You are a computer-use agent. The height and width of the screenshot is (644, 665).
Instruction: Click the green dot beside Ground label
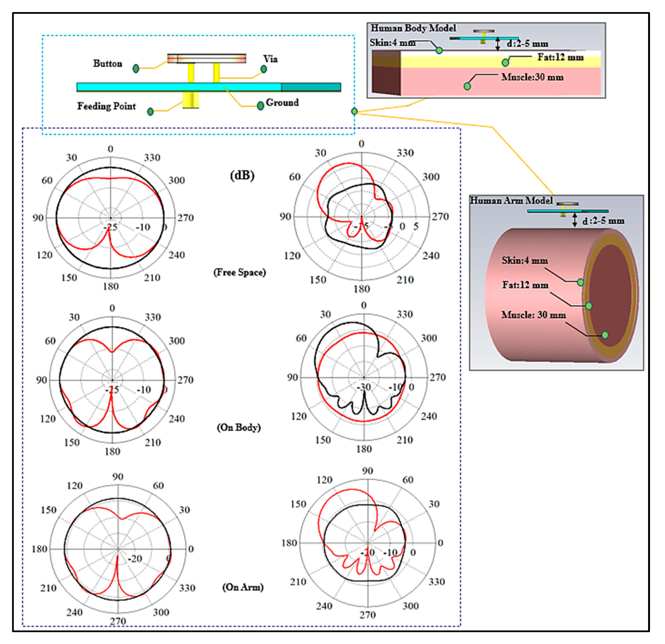(x=260, y=106)
